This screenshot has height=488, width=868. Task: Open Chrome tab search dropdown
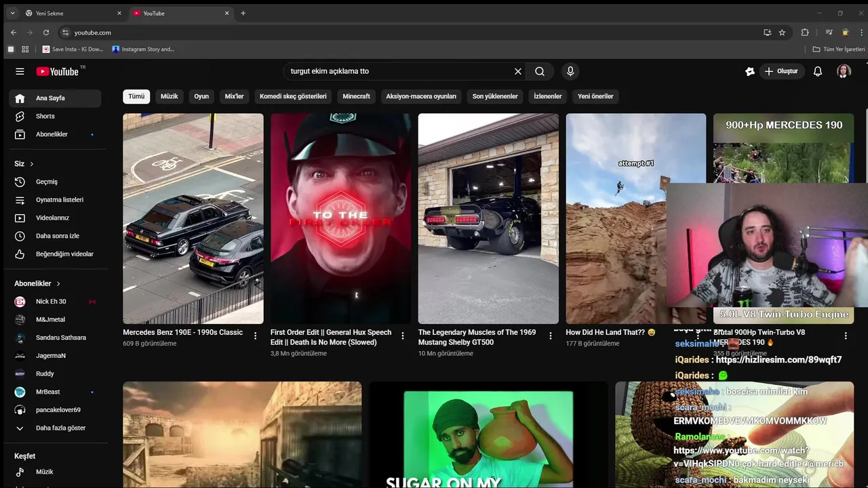click(12, 13)
